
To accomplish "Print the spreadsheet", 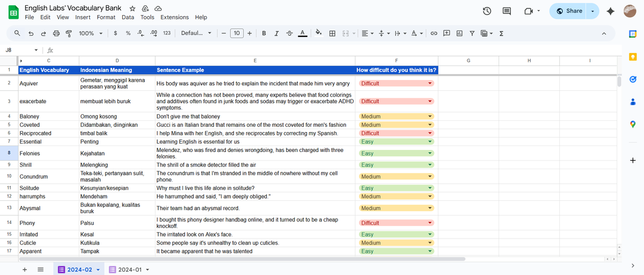I will pyautogui.click(x=56, y=33).
